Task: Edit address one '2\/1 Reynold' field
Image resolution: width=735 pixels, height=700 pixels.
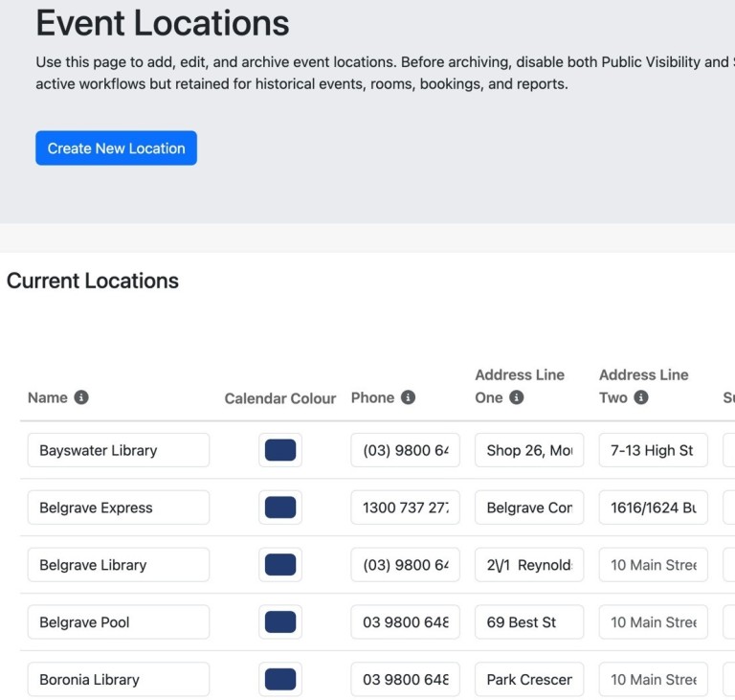Action: [x=529, y=564]
